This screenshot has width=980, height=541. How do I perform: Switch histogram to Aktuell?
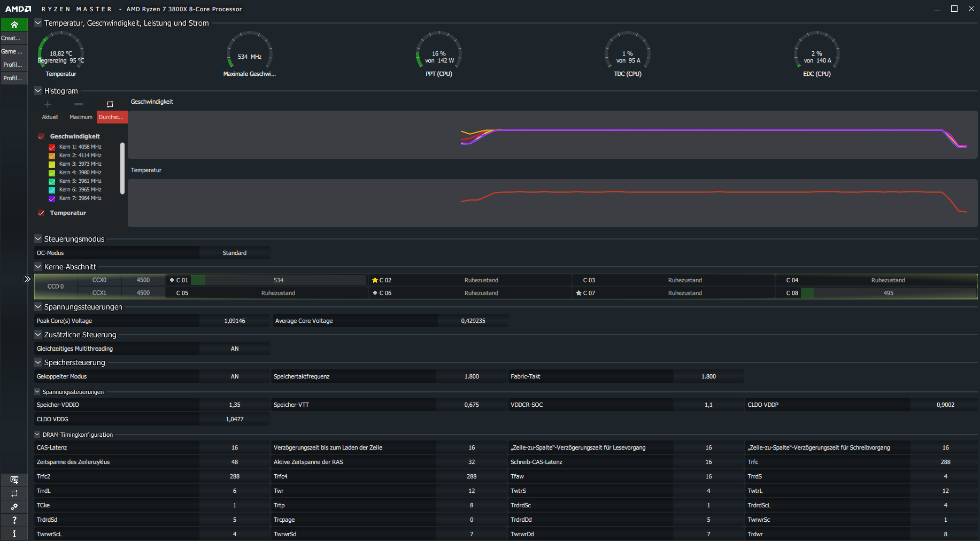point(50,117)
